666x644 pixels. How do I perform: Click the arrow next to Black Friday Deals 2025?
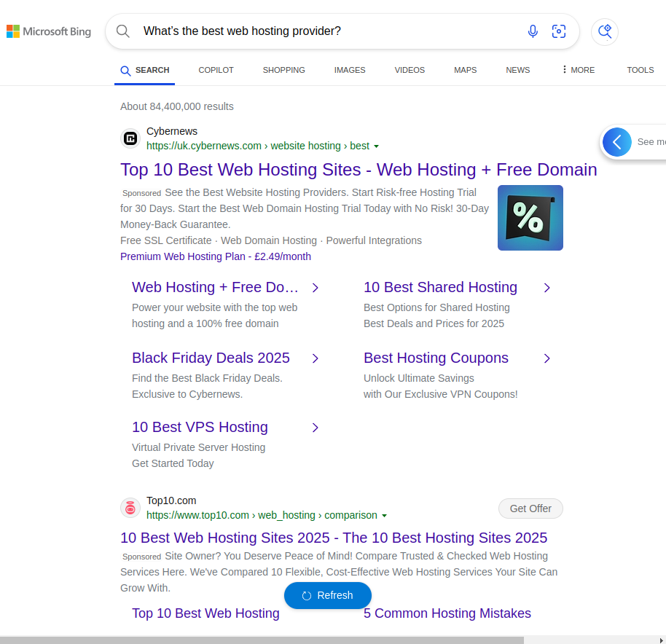click(316, 358)
